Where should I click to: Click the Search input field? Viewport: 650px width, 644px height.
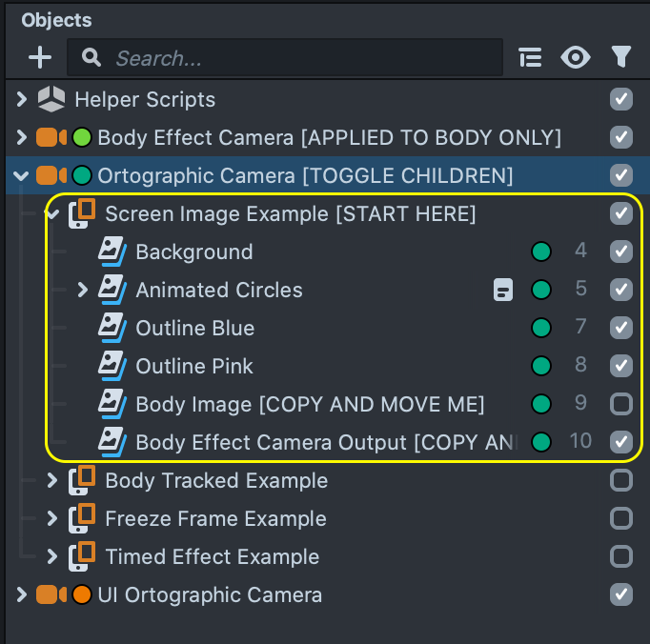pos(286,58)
